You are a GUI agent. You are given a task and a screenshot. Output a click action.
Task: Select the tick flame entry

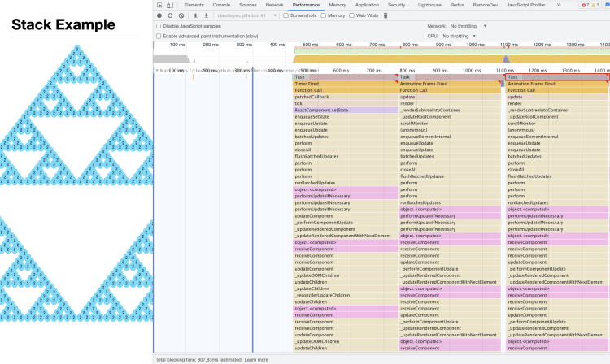[x=345, y=103]
